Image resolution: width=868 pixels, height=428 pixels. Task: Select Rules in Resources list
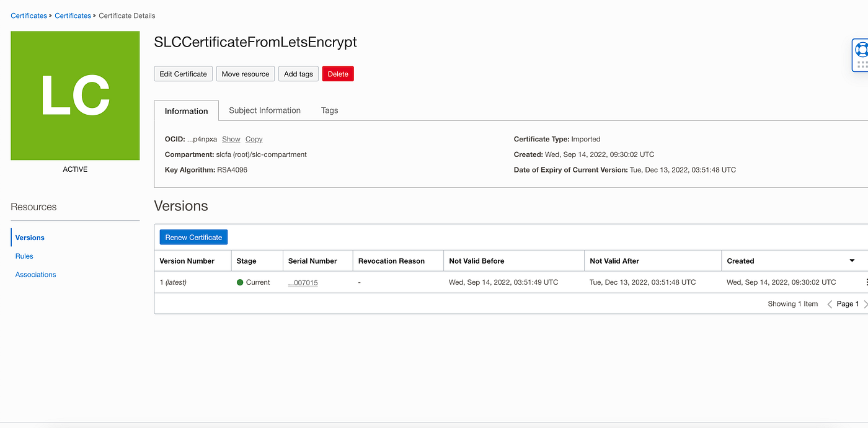(24, 256)
